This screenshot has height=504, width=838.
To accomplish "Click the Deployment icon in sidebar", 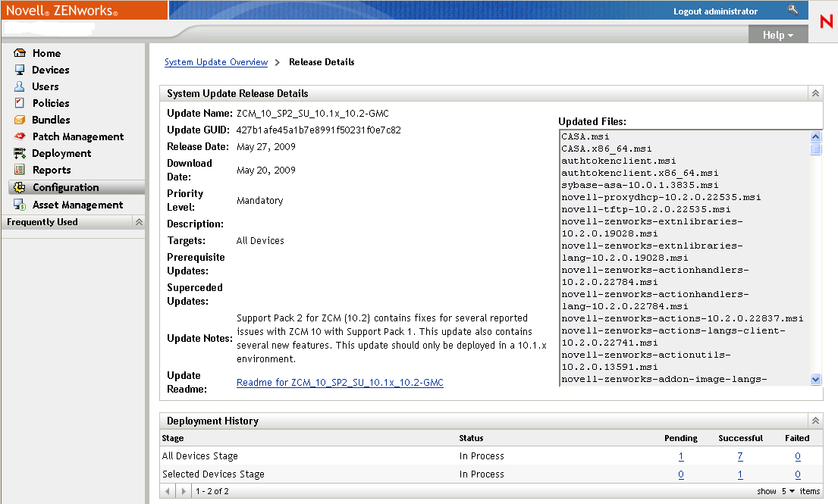I will (x=20, y=153).
